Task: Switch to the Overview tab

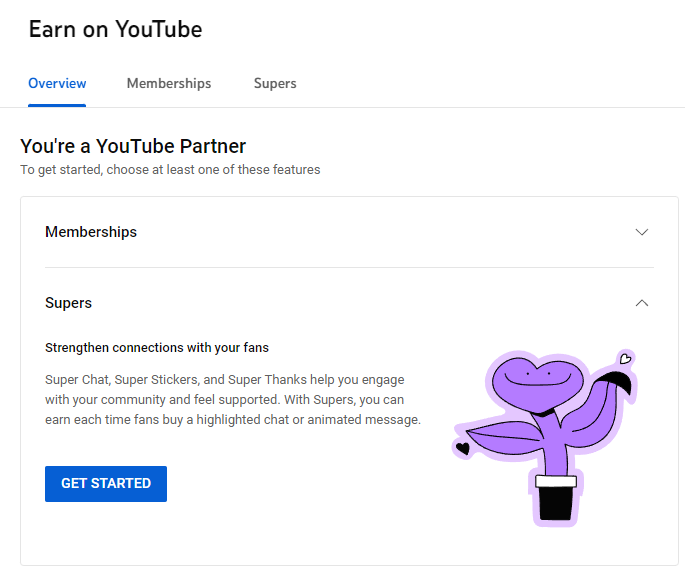Action: point(57,83)
